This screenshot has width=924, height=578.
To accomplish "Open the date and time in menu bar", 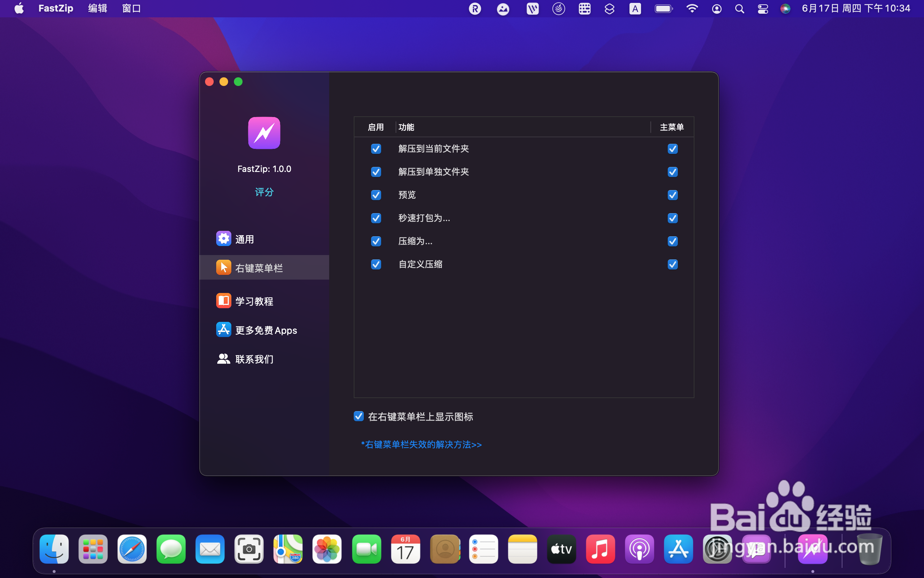I will click(x=856, y=8).
